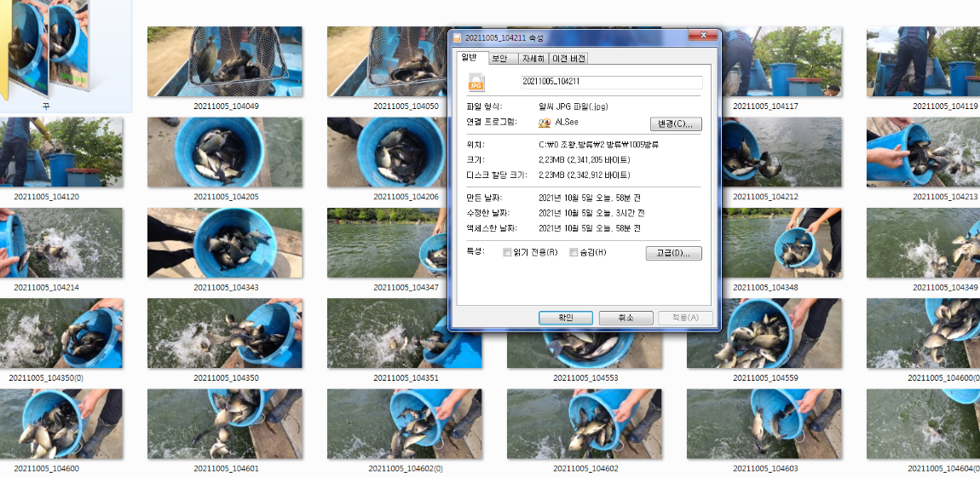This screenshot has width=980, height=477.
Task: Switch to the 일반 tab
Action: click(469, 57)
